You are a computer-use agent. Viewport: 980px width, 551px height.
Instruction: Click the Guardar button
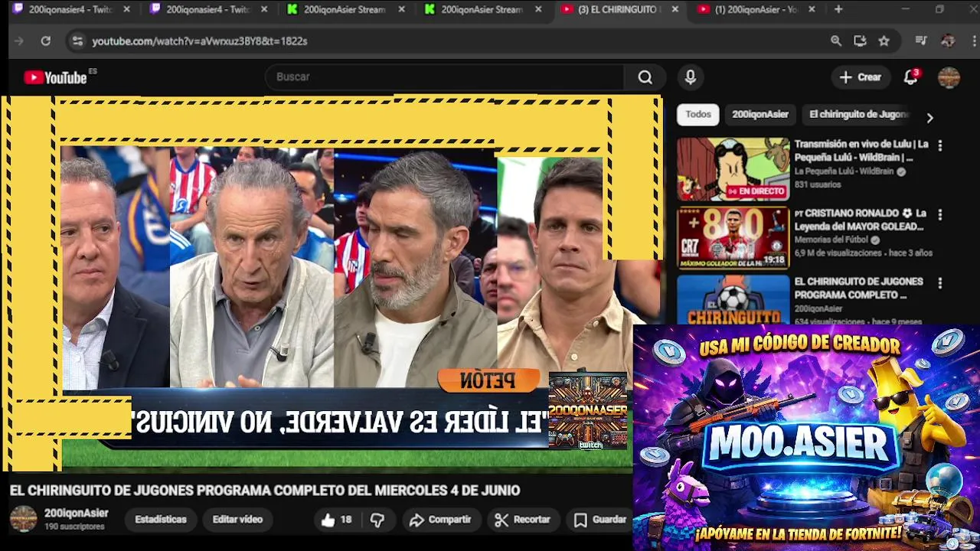coord(601,520)
